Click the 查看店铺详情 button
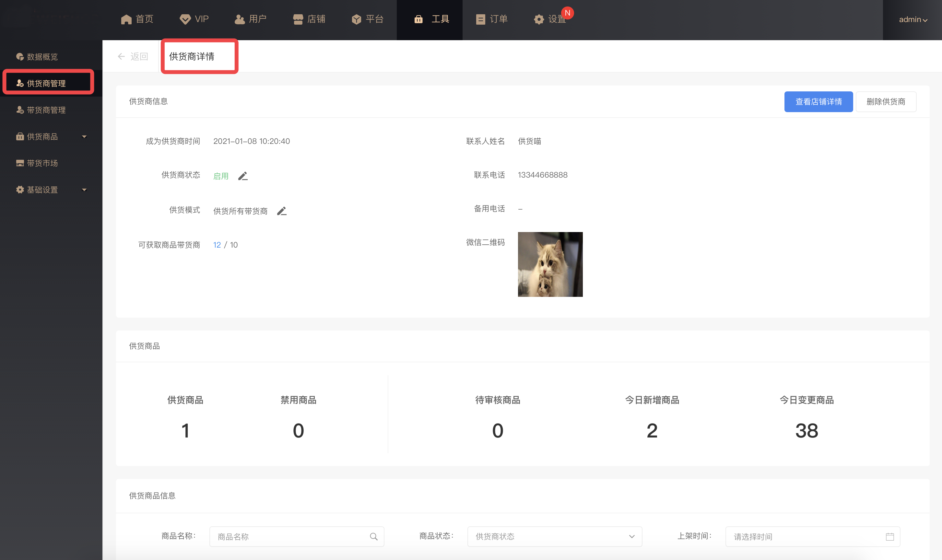Image resolution: width=942 pixels, height=560 pixels. click(818, 101)
